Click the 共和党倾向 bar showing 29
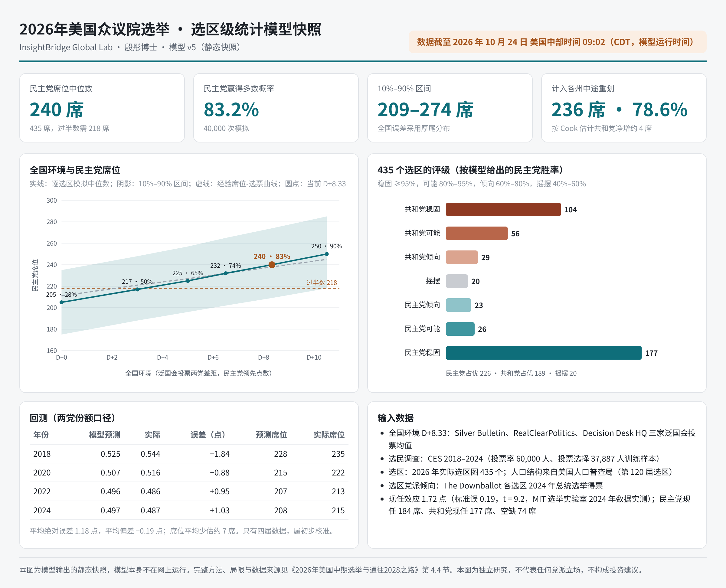Screen dimensions: 726x588 point(462,257)
